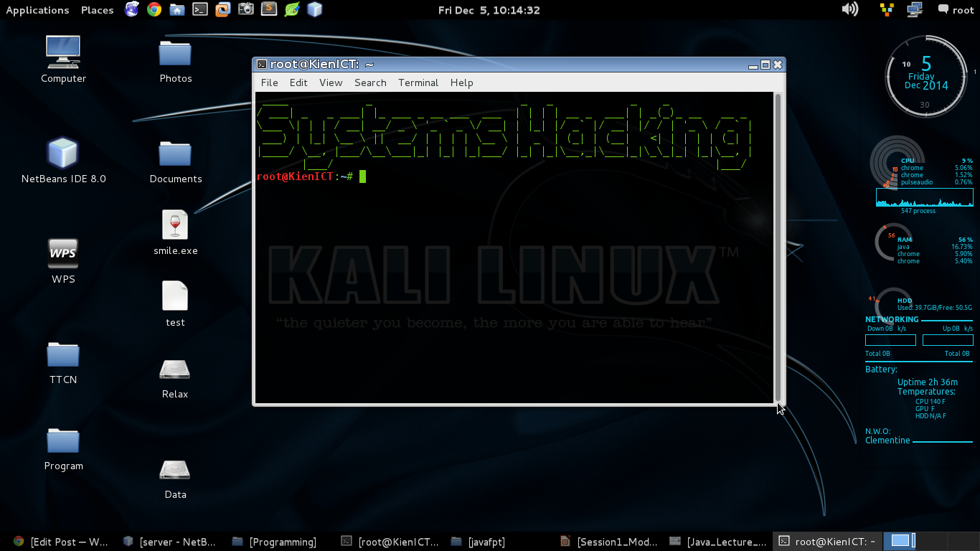The height and width of the screenshot is (551, 980).
Task: Open terminal Help menu
Action: point(461,83)
